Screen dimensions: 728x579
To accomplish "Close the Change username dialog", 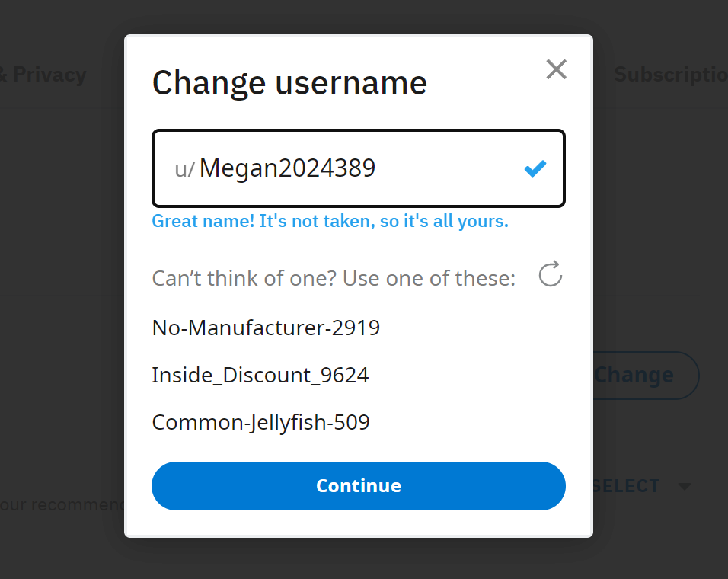I will coord(556,69).
